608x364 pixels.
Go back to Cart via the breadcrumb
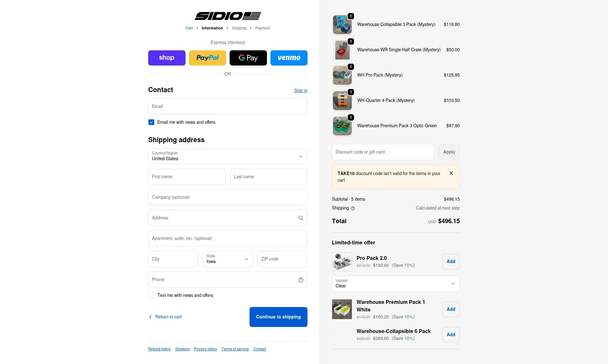click(x=189, y=28)
